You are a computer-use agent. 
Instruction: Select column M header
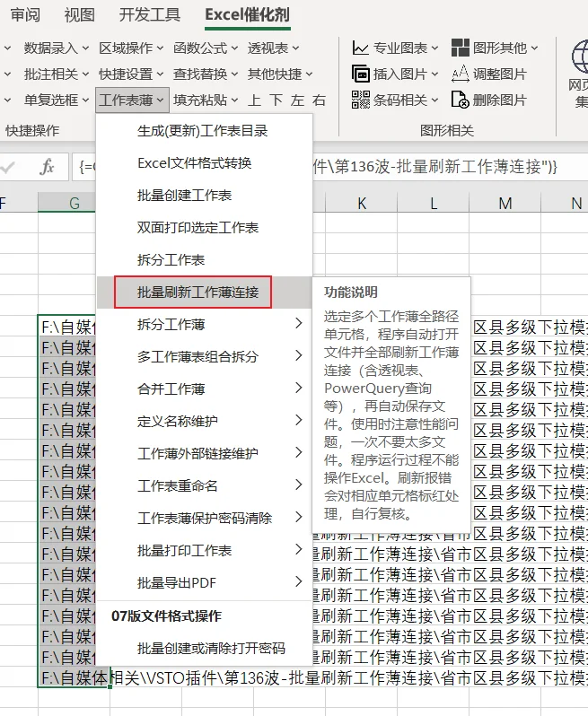point(505,203)
